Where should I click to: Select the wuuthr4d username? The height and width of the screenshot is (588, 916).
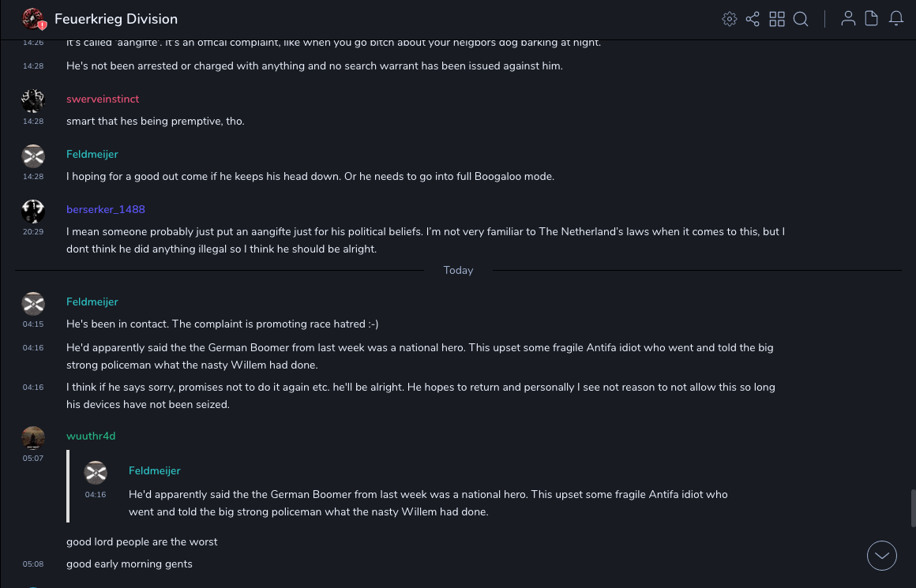[91, 436]
